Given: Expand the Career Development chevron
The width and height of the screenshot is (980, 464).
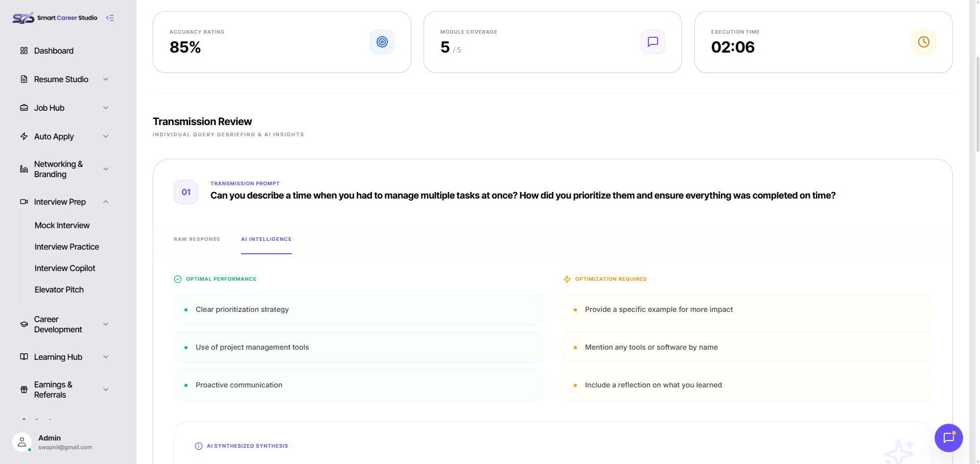Looking at the screenshot, I should click(x=106, y=324).
